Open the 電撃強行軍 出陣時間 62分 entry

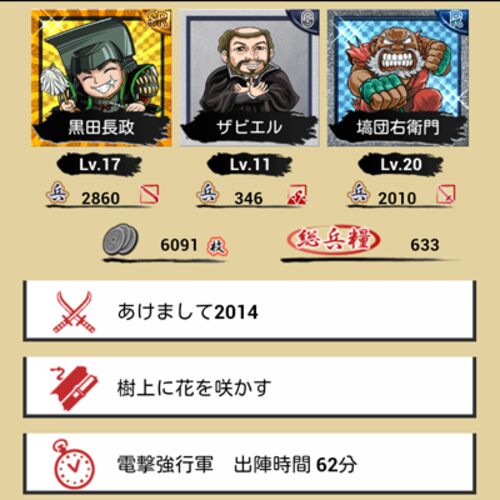[x=250, y=464]
